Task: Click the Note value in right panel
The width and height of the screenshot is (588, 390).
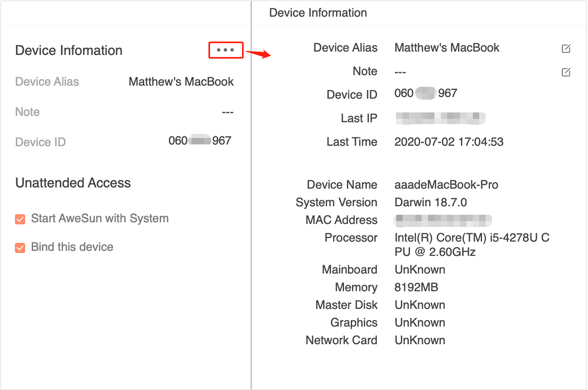Action: [x=400, y=72]
